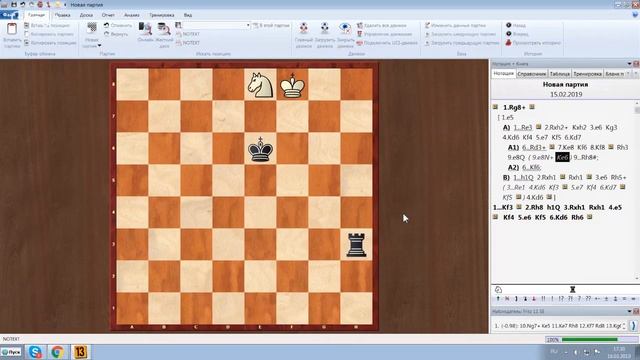Click the Undo move (Отменить) button
The image size is (640, 360).
[118, 25]
